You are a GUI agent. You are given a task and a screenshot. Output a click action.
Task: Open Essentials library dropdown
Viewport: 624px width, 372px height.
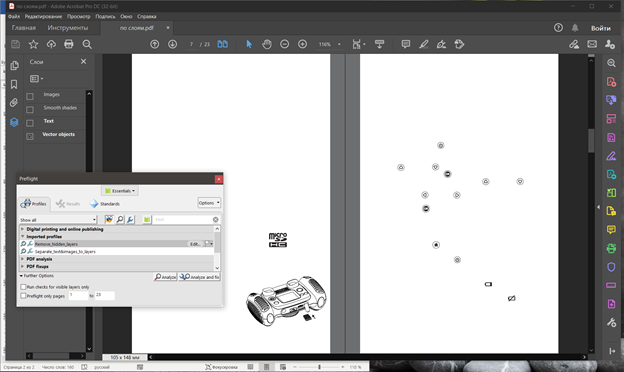coord(119,191)
